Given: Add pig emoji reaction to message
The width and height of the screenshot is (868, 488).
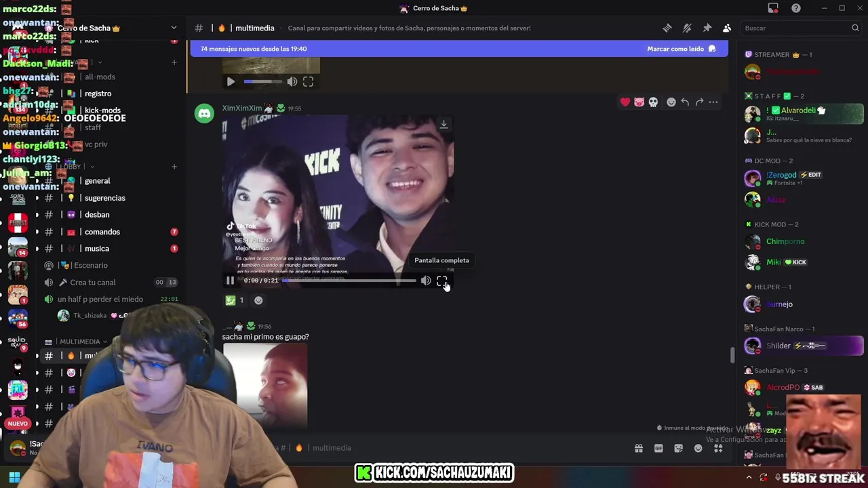Looking at the screenshot, I should [x=639, y=102].
